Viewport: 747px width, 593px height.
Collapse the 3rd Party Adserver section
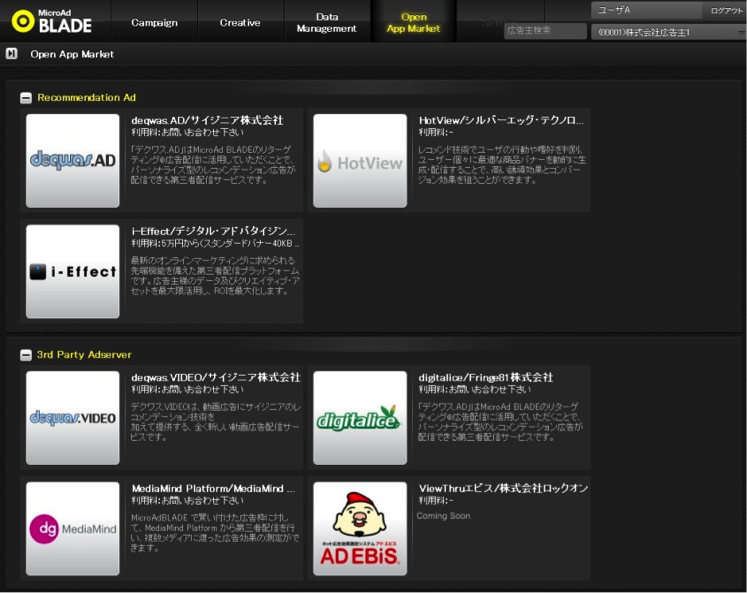[26, 355]
